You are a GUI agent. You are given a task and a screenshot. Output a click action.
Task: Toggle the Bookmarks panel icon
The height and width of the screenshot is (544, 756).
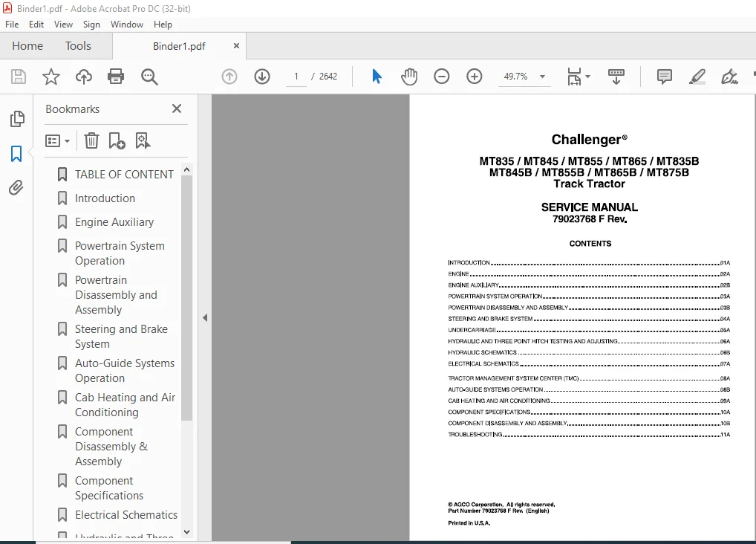point(16,154)
